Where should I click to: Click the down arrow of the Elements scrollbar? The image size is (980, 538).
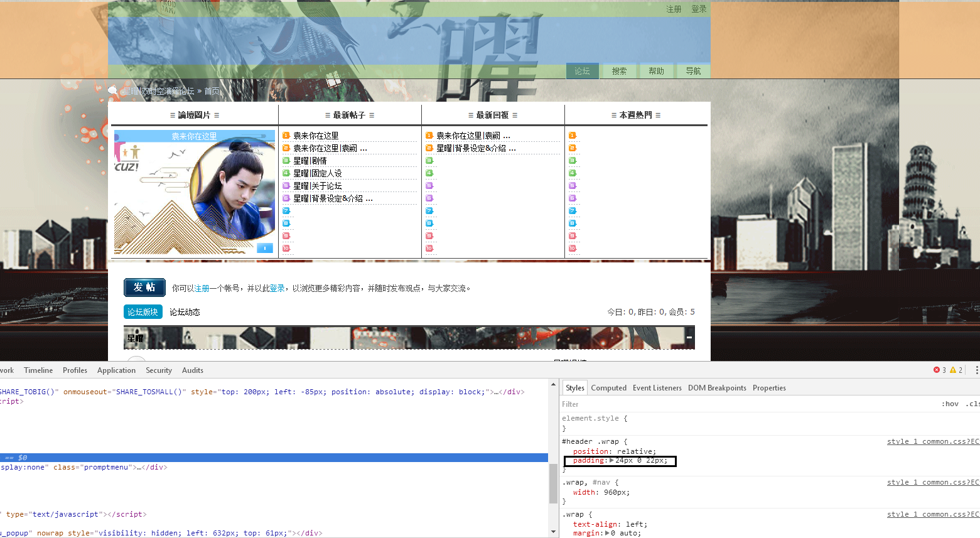(553, 532)
